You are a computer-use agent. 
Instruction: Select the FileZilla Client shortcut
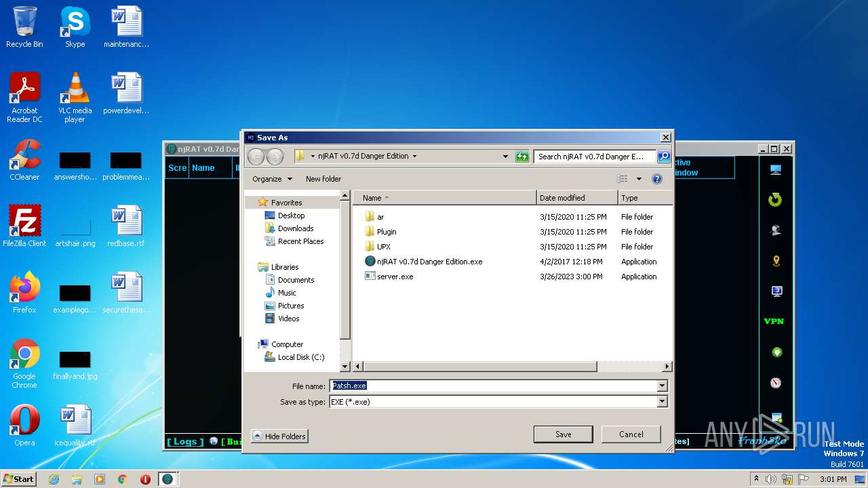tap(24, 226)
